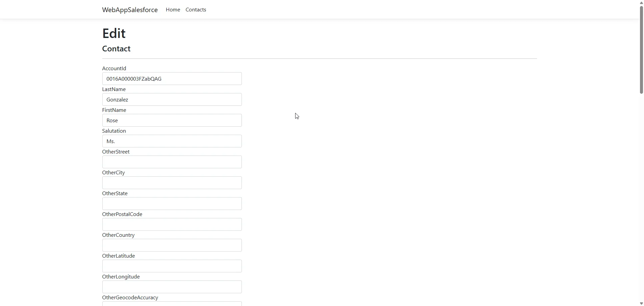Viewport: 644px width, 306px height.
Task: Focus the OtherPostalCode text field
Action: pos(172,224)
